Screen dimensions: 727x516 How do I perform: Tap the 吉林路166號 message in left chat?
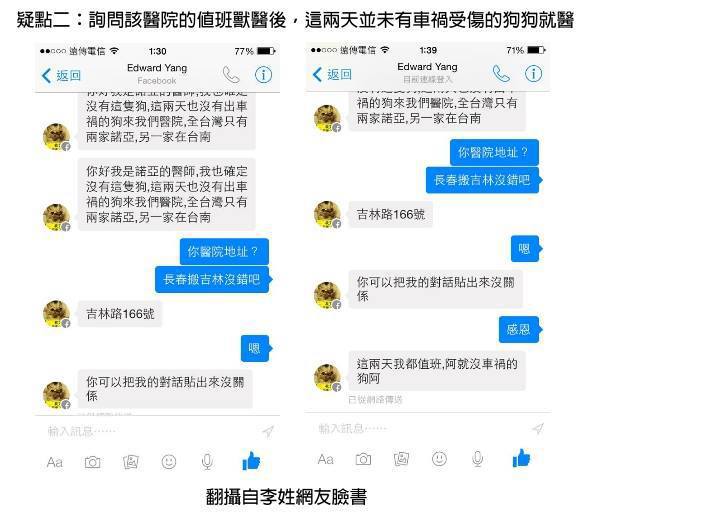point(120,314)
